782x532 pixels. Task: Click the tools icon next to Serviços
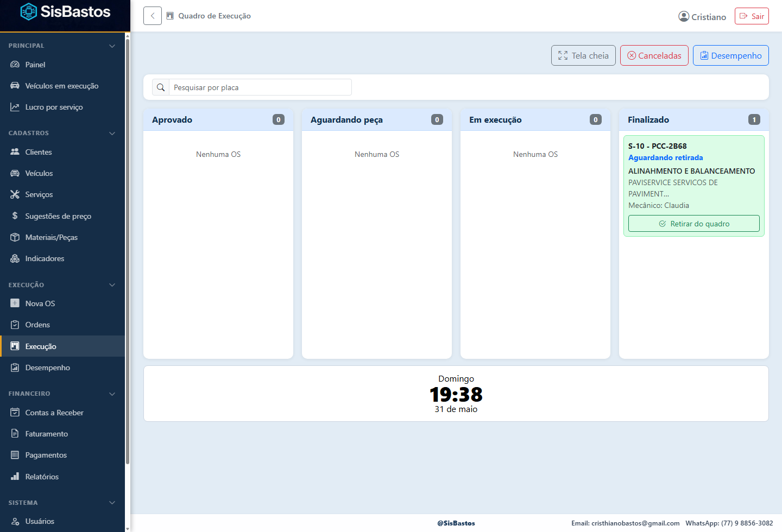point(15,194)
